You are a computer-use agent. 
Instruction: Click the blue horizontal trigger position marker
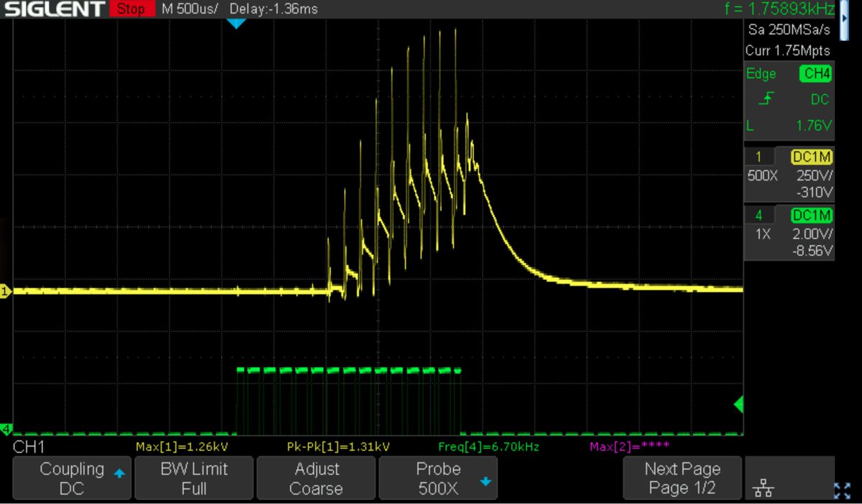tap(237, 23)
